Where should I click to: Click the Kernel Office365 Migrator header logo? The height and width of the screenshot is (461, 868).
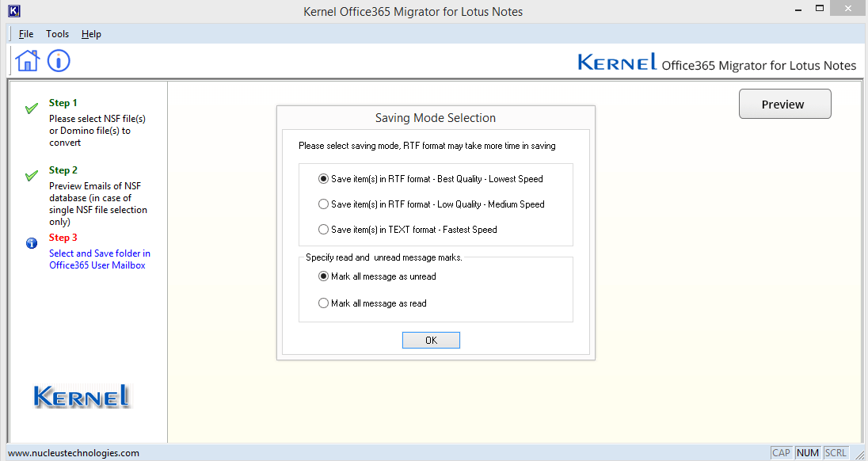tap(716, 63)
